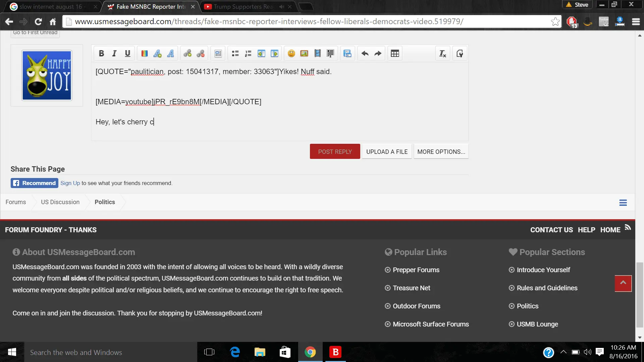Toggle bold formatting in editor toolbar
The image size is (644, 362).
pyautogui.click(x=101, y=54)
